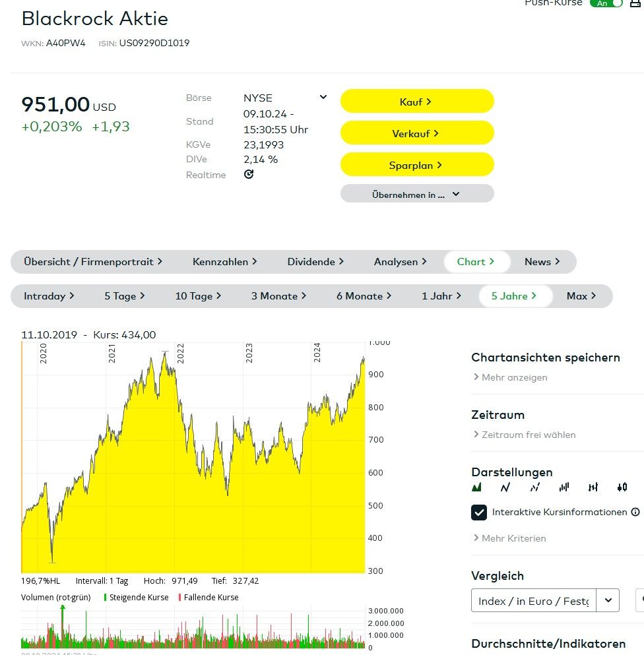Screen dimensions: 644x655
Task: Select the candlestick chart style
Action: point(622,487)
